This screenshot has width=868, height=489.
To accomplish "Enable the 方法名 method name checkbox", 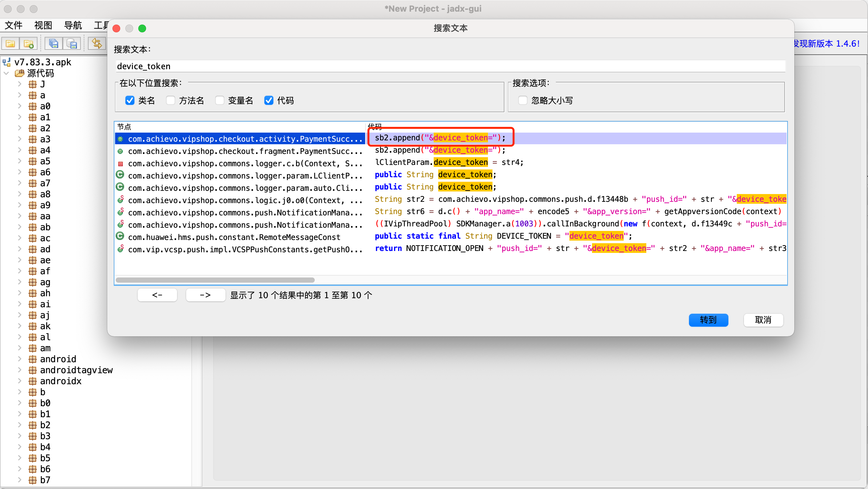I will click(x=171, y=101).
